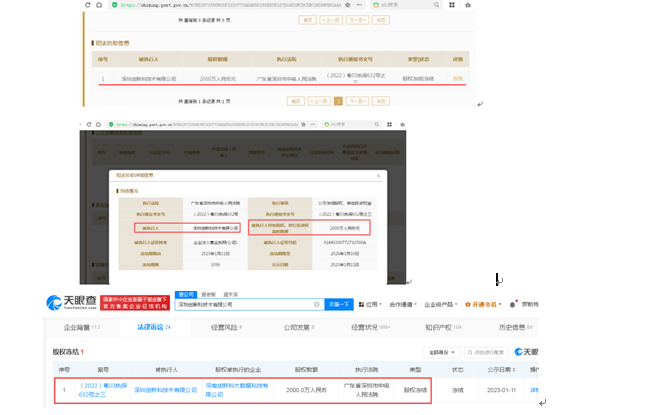Switch to the 查关系 search tab
Image resolution: width=669 pixels, height=415 pixels.
pyautogui.click(x=230, y=295)
